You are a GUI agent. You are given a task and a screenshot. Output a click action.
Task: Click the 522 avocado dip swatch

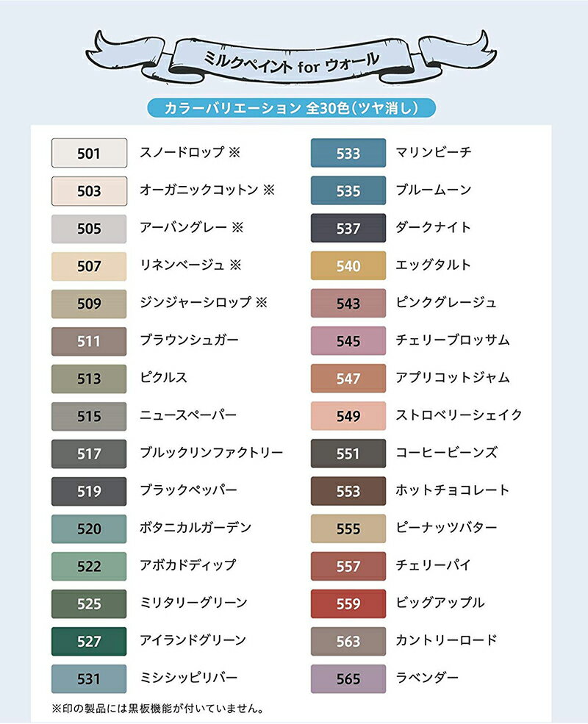click(x=89, y=566)
